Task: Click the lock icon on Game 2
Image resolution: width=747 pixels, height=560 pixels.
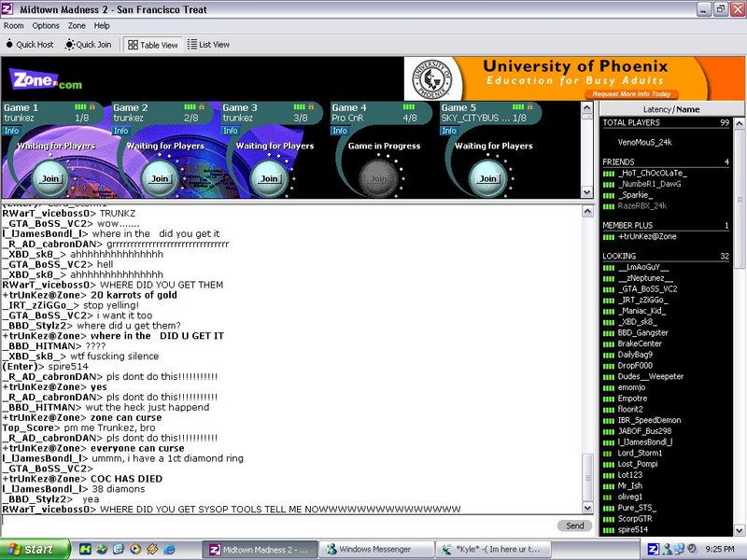Action: 202,106
